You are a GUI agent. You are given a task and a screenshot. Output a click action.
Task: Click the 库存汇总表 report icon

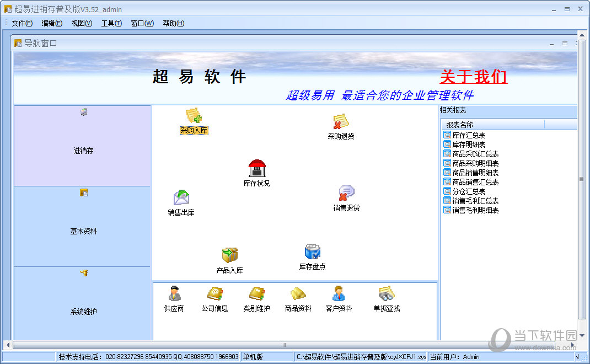click(x=447, y=135)
